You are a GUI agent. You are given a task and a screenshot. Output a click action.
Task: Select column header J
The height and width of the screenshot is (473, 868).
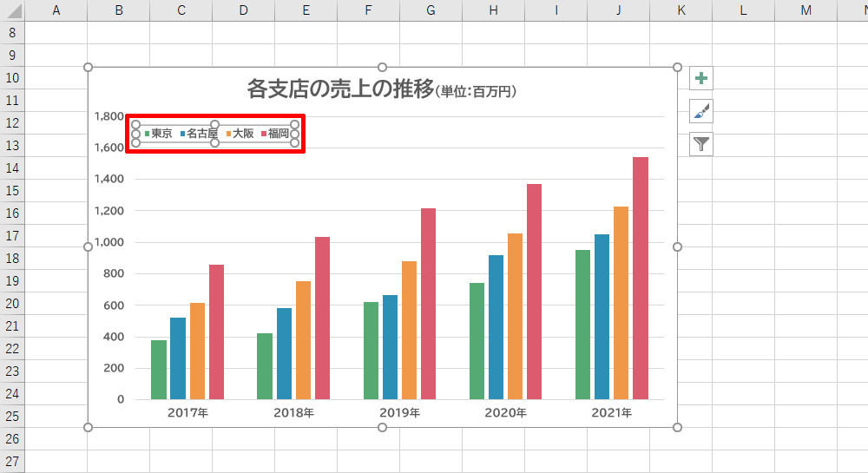click(x=619, y=10)
